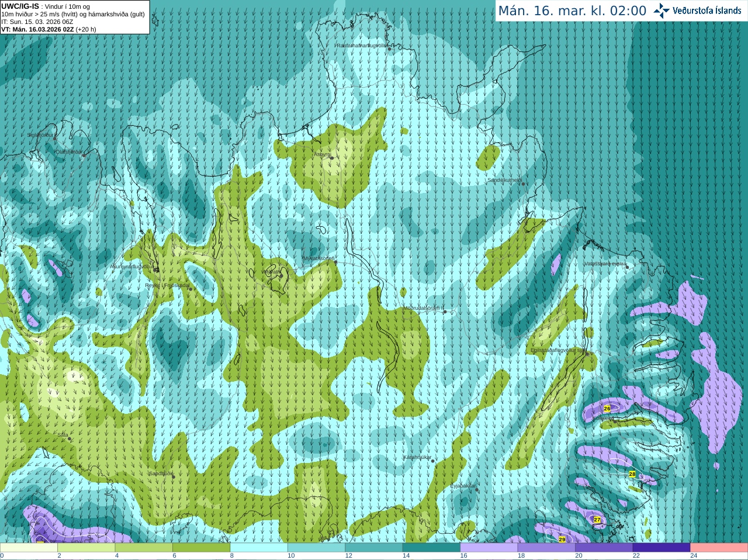
Task: Click the legend scale number 24
Action: tap(694, 556)
